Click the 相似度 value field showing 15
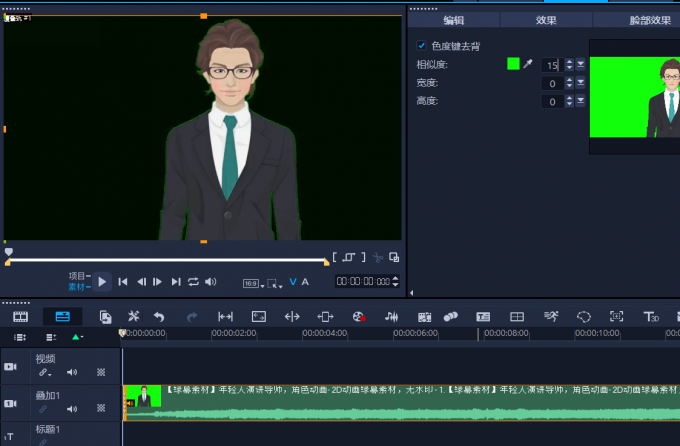The height and width of the screenshot is (446, 680). [552, 65]
